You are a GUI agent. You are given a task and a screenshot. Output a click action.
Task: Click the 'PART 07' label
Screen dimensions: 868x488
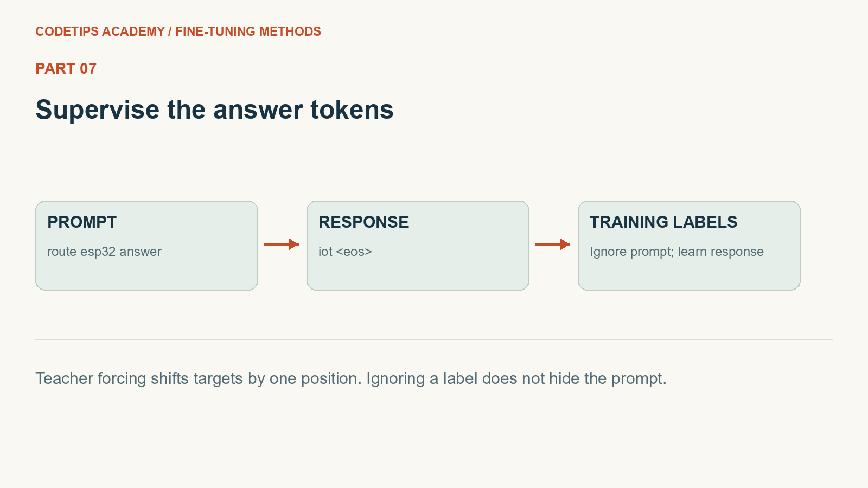click(x=66, y=69)
